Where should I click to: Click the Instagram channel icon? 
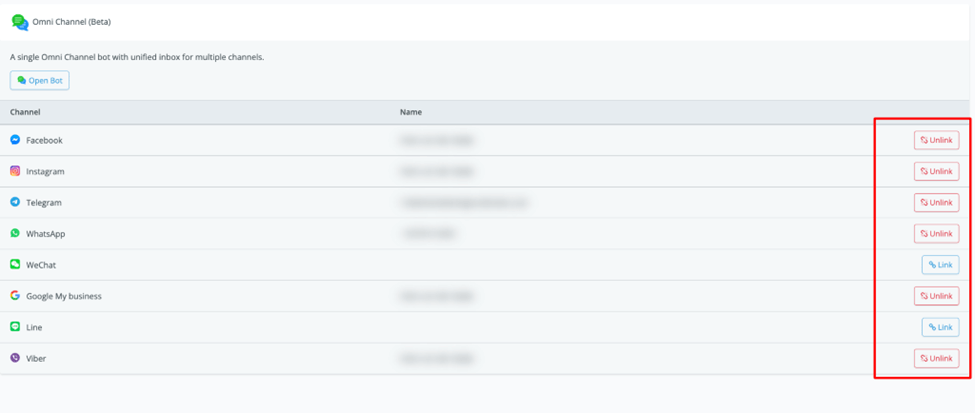click(x=16, y=171)
